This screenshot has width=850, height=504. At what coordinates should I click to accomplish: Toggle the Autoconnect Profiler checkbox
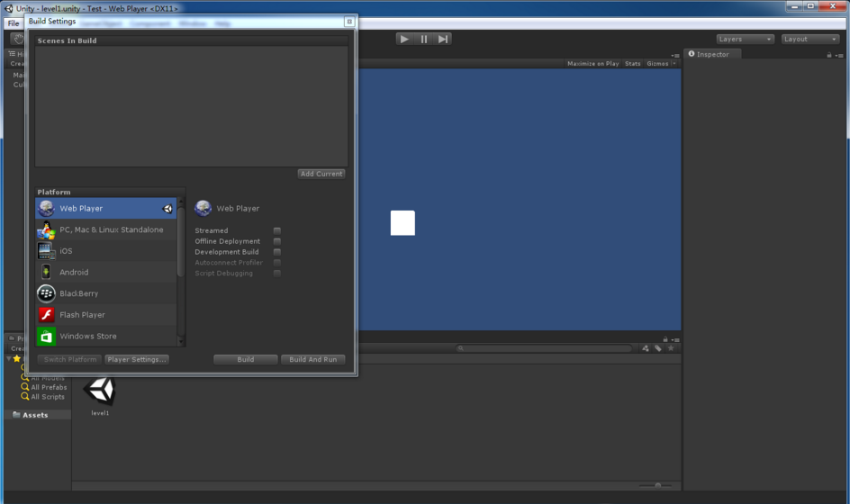(x=277, y=262)
